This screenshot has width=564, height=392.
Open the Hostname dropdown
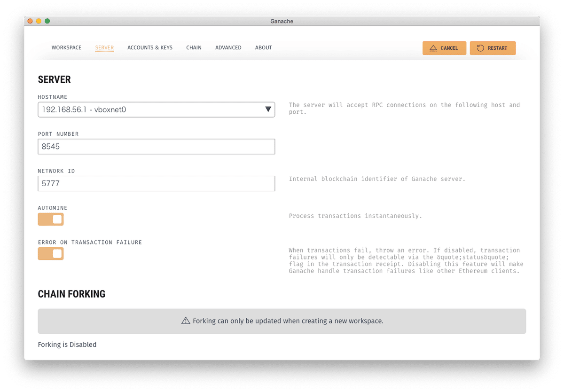point(157,110)
